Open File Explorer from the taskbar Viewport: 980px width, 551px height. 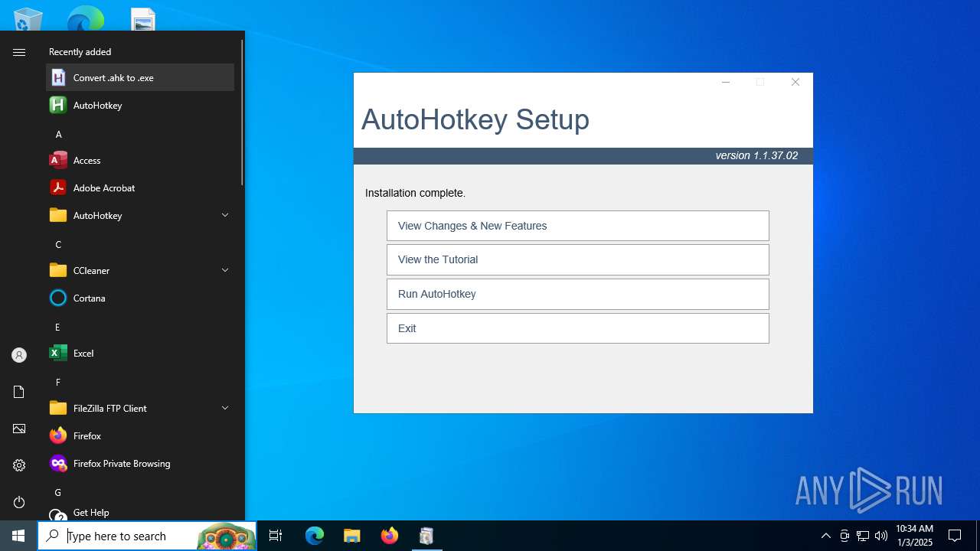pyautogui.click(x=351, y=536)
